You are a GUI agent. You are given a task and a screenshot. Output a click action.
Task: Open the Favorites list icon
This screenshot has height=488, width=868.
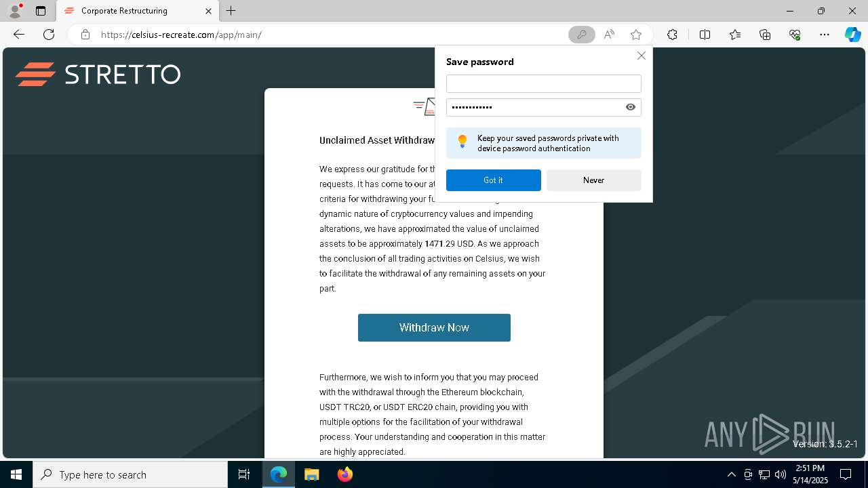[735, 35]
